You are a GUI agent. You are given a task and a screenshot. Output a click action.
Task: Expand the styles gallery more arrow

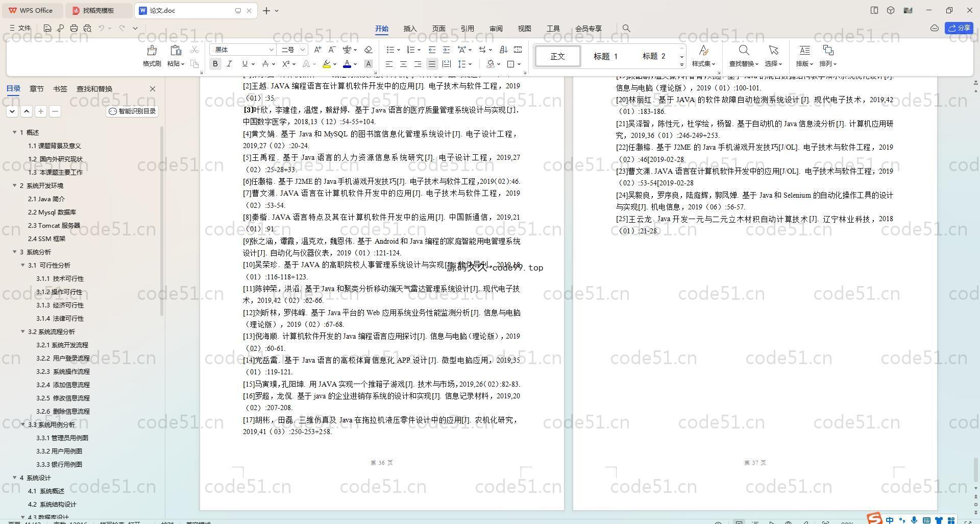682,64
